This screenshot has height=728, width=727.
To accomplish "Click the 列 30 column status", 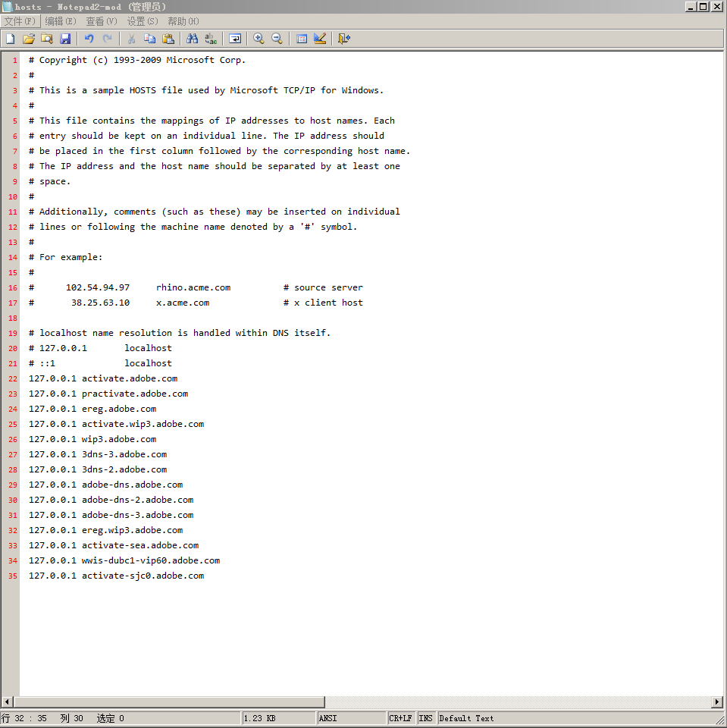I will (71, 718).
